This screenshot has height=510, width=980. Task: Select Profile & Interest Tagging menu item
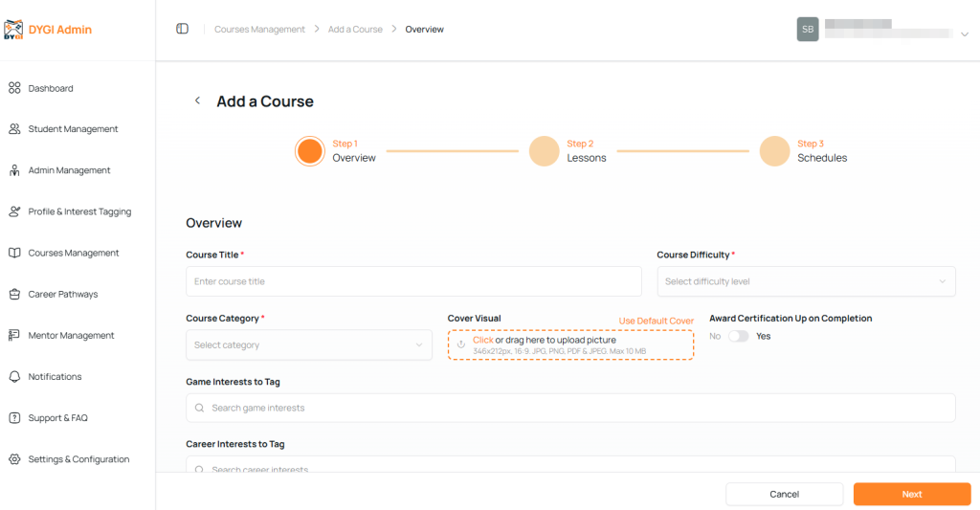click(x=79, y=212)
